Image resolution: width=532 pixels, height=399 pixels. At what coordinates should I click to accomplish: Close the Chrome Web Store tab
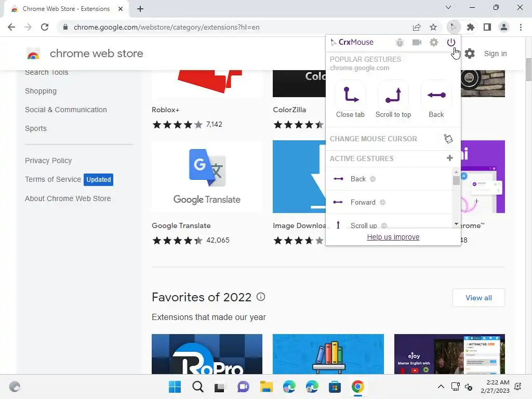[x=121, y=9]
